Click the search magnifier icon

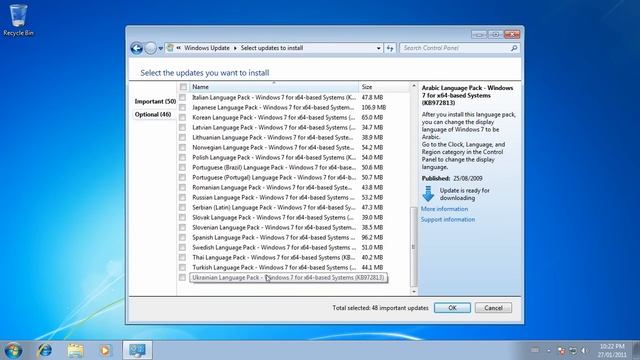point(514,48)
